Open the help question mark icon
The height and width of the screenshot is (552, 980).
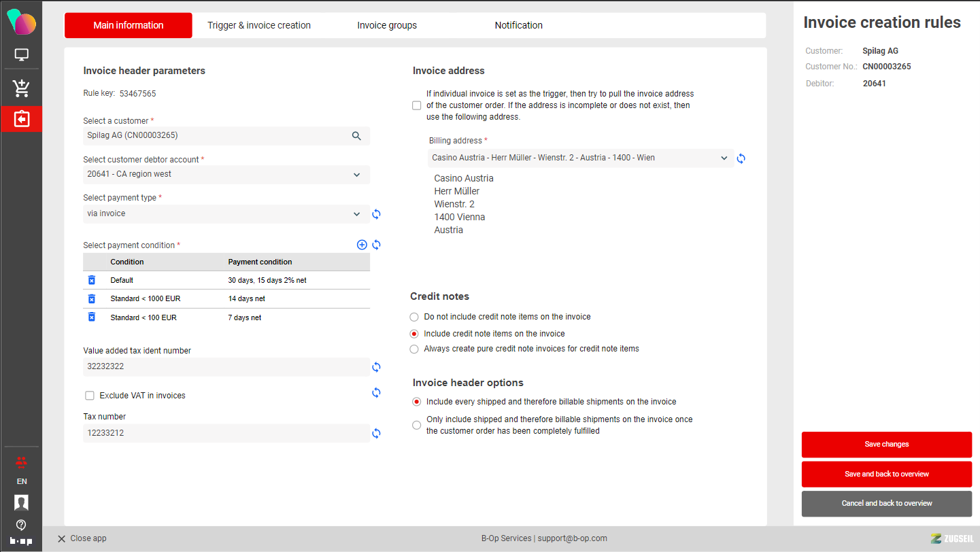21,525
